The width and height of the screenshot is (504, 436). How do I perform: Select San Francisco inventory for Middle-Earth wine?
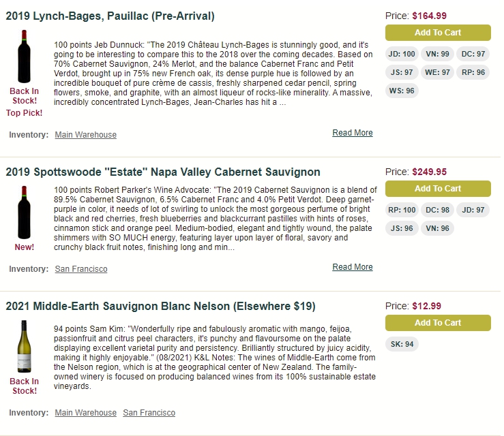click(x=149, y=413)
